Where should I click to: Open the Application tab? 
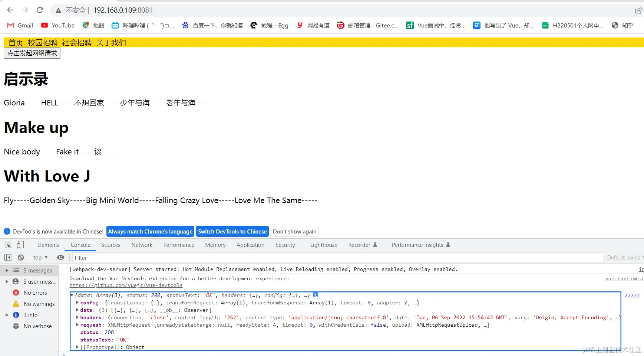[251, 245]
